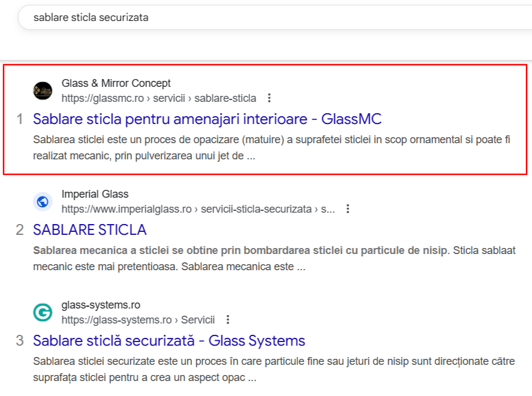Open 'Sablare sticla pentru amenajari interioare - GlassMC' result
This screenshot has width=532, height=396.
pos(207,119)
